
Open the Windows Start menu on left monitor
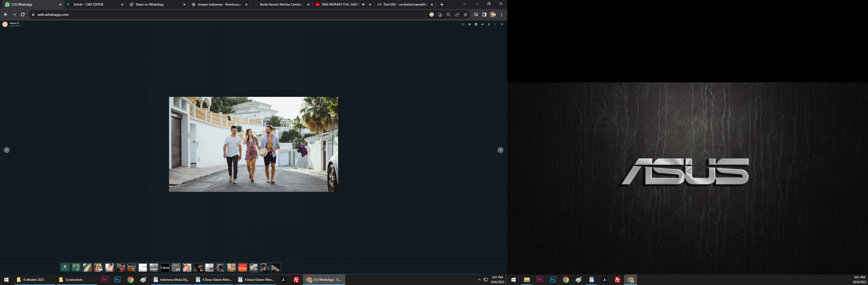tap(6, 280)
